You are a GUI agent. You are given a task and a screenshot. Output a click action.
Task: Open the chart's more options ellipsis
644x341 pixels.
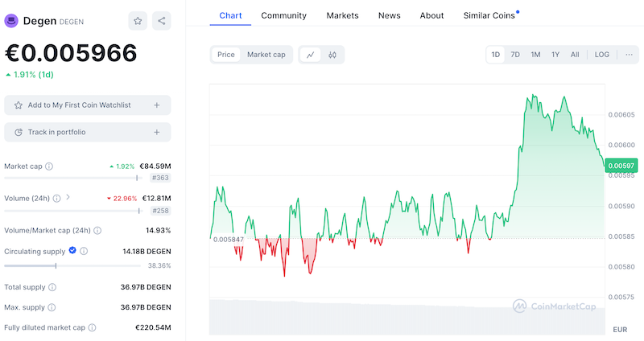coord(629,55)
